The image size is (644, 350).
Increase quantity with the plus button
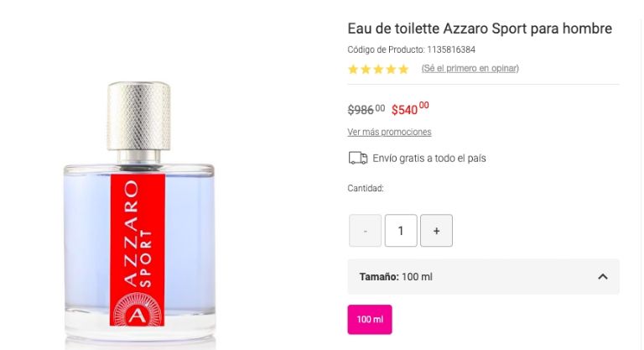[x=436, y=231]
